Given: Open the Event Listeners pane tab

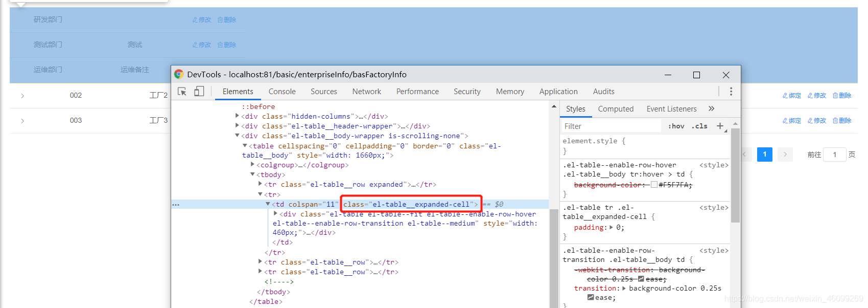Looking at the screenshot, I should click(x=671, y=109).
